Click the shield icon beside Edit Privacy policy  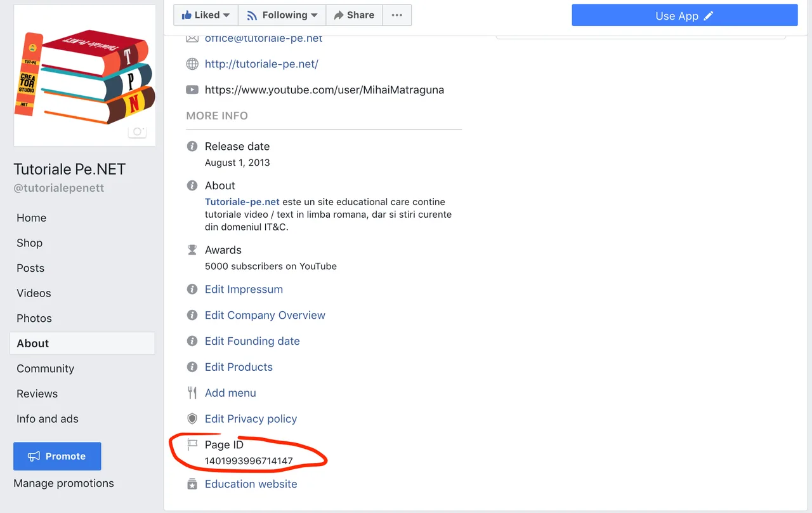point(192,419)
